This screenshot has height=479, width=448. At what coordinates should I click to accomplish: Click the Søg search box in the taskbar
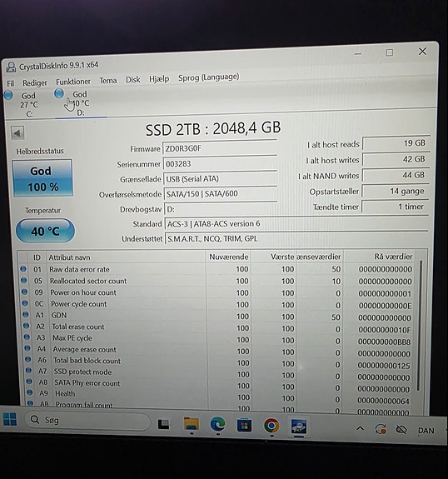tap(87, 421)
